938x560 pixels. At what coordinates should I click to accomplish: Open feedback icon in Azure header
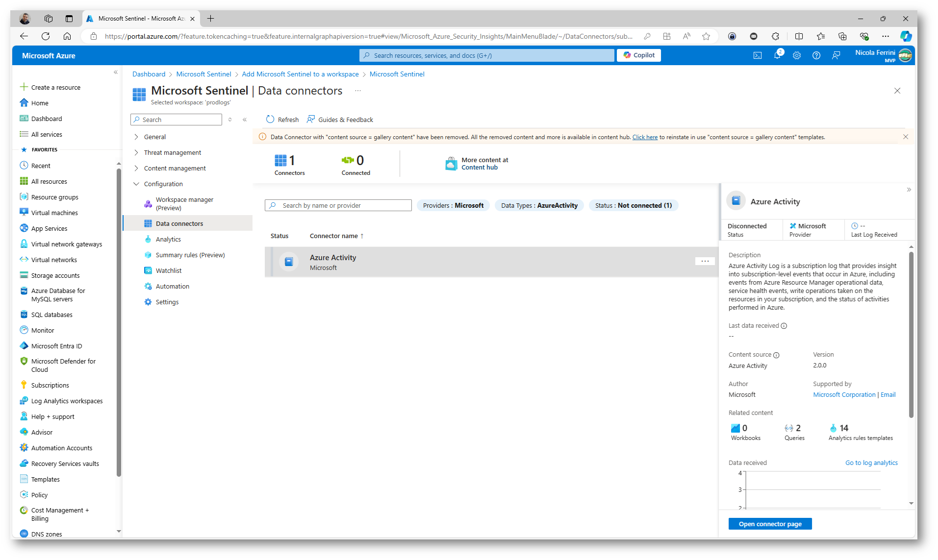[836, 55]
